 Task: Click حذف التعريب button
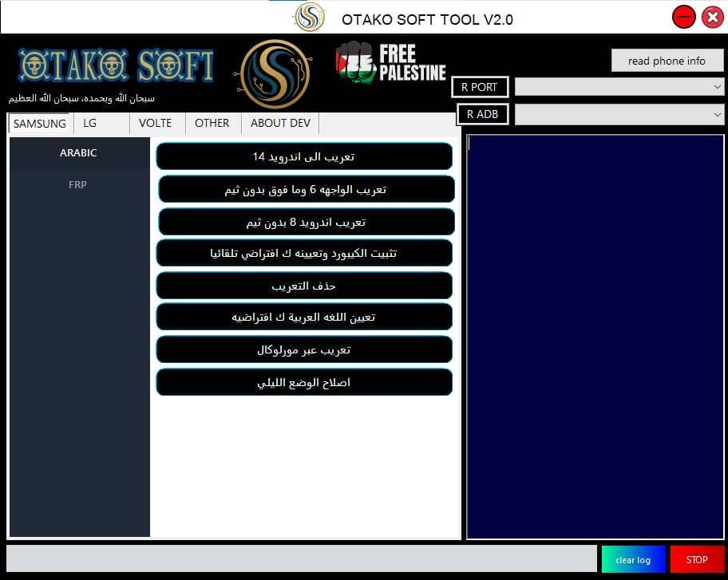304,286
